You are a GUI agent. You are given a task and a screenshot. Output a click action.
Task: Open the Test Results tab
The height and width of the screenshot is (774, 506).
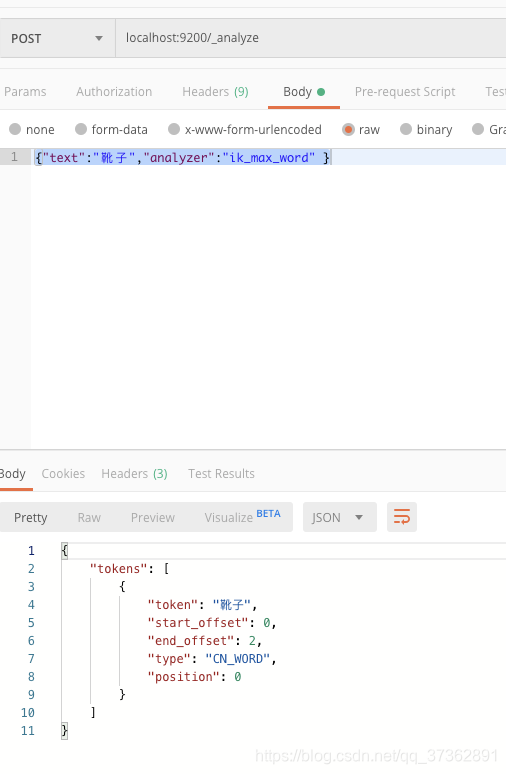tap(221, 474)
